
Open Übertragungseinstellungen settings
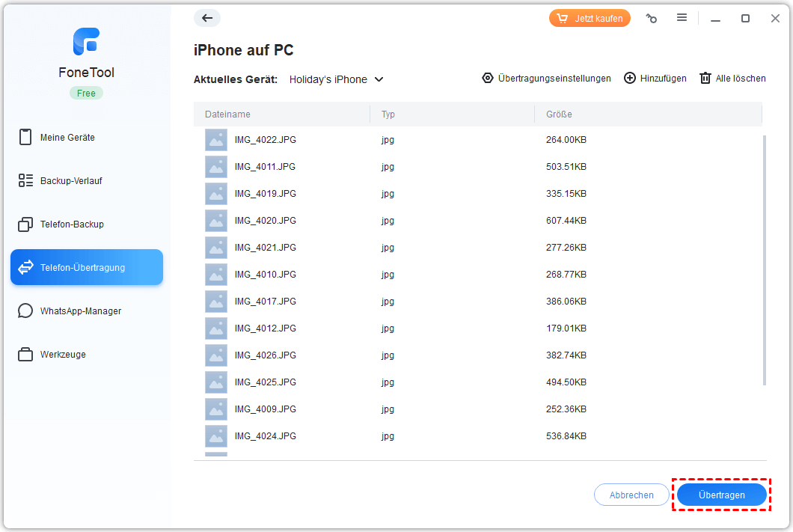[x=546, y=79]
